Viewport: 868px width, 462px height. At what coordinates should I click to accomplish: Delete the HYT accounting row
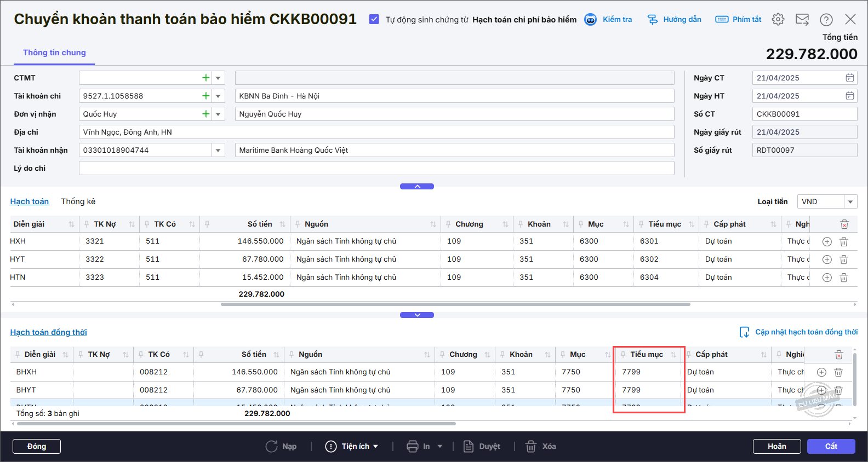tap(844, 259)
